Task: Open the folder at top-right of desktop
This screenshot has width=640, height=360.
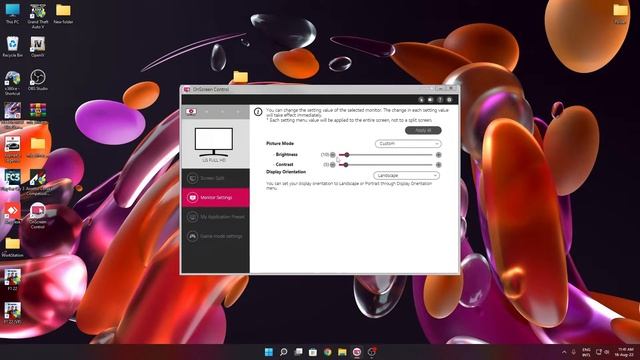Action: (620, 13)
